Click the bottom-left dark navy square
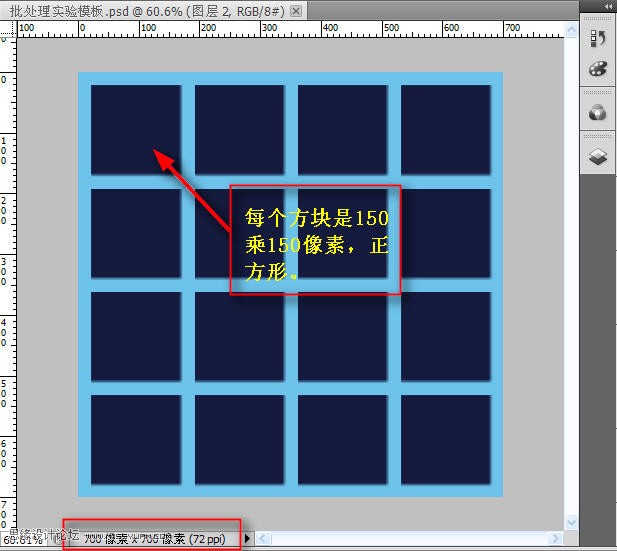 135,439
